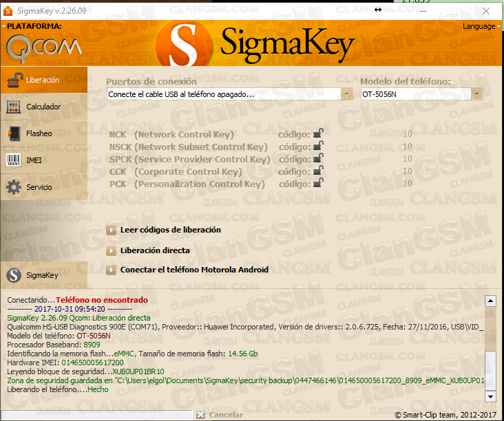
Task: Click Liberación directa button
Action: coord(155,250)
